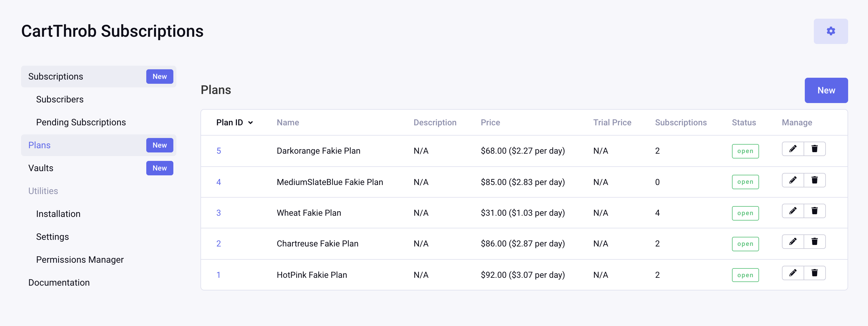Select Plans in the sidebar
Screen dimensions: 868x326
(39, 146)
